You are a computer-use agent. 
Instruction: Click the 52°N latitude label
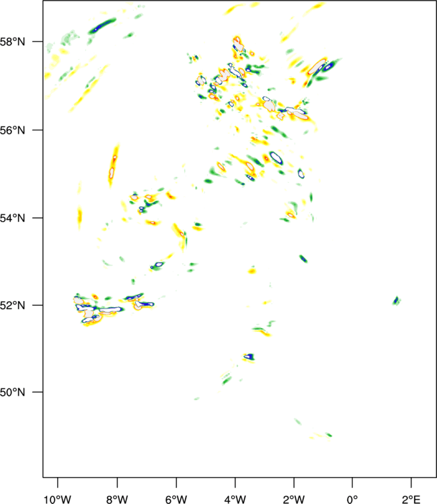[12, 305]
